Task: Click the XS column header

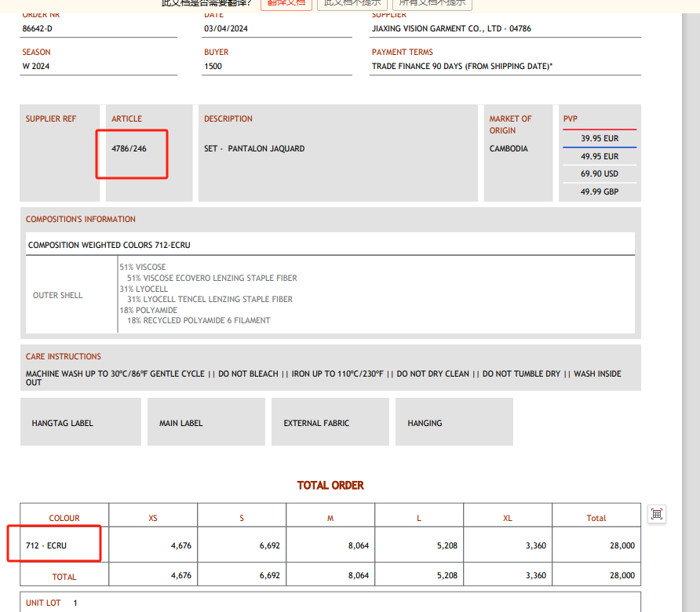Action: tap(153, 518)
